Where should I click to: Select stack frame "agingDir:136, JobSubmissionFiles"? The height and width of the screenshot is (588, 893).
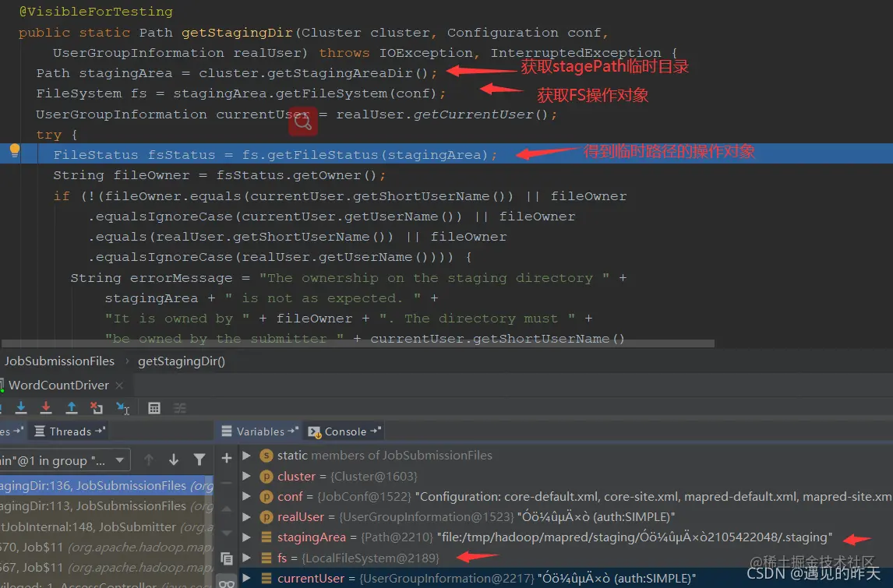tap(107, 485)
